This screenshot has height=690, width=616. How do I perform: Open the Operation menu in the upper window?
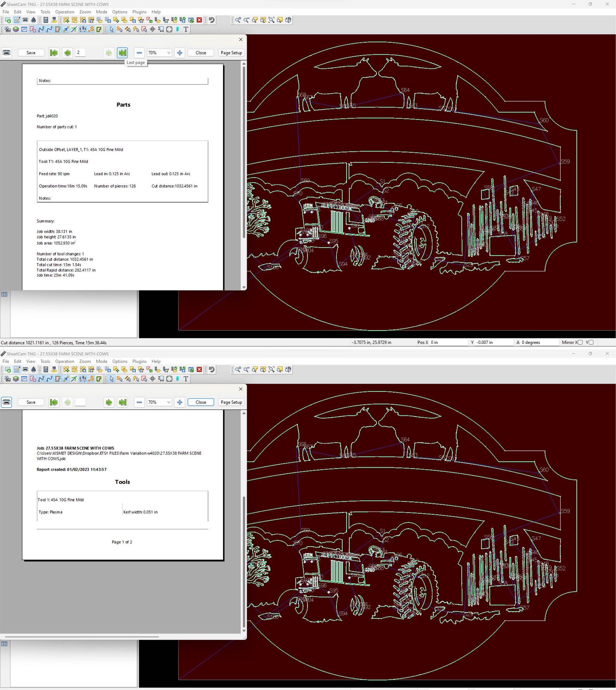point(64,12)
